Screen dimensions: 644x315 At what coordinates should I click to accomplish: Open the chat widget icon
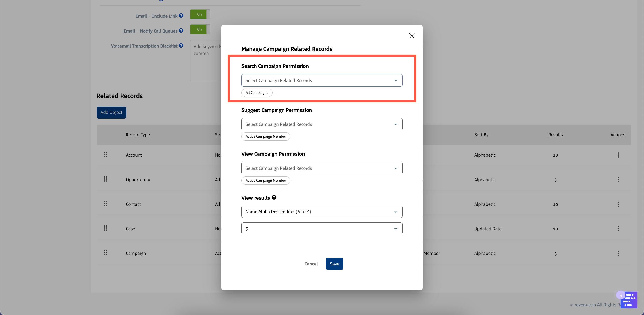[x=629, y=300]
